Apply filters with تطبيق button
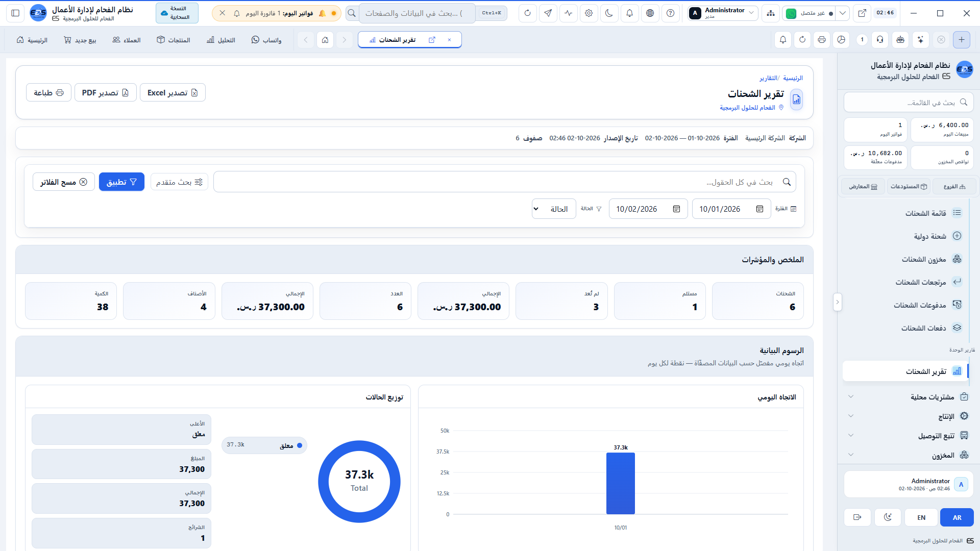This screenshot has height=551, width=980. click(121, 182)
